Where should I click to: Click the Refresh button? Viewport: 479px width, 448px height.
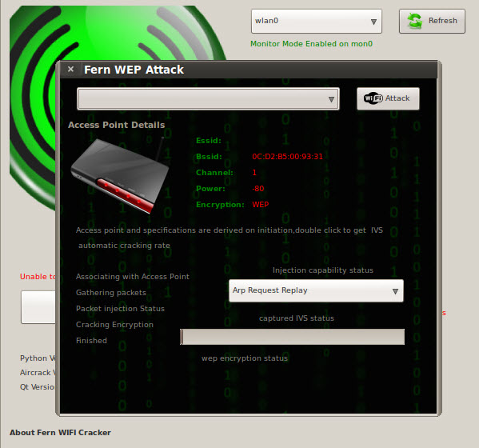432,21
